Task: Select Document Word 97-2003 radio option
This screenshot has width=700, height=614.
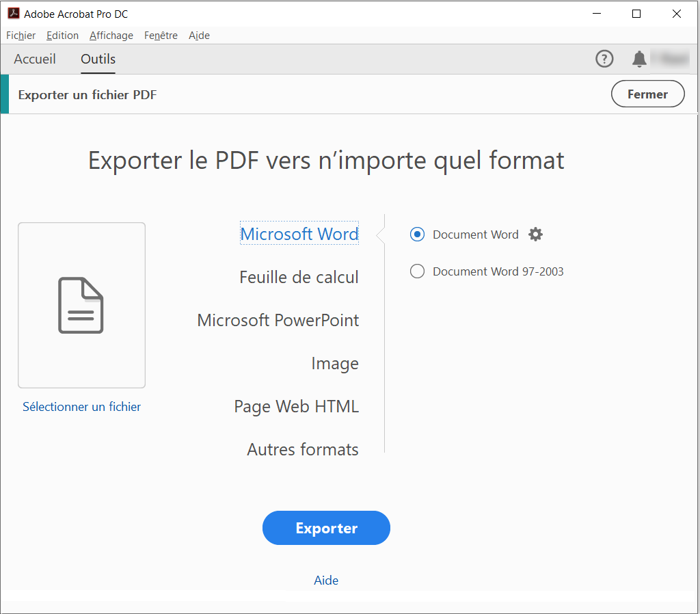Action: pos(417,271)
